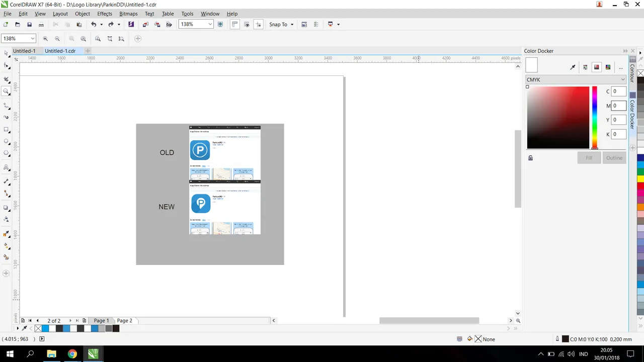Select the Interactive Fill tool
644x362 pixels.
[x=6, y=246]
